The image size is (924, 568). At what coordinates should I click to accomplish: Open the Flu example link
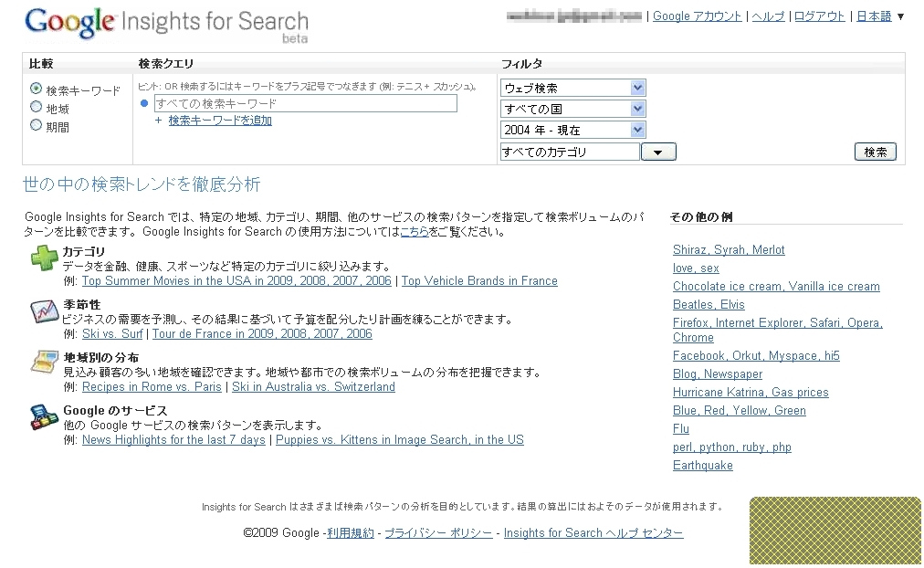680,429
